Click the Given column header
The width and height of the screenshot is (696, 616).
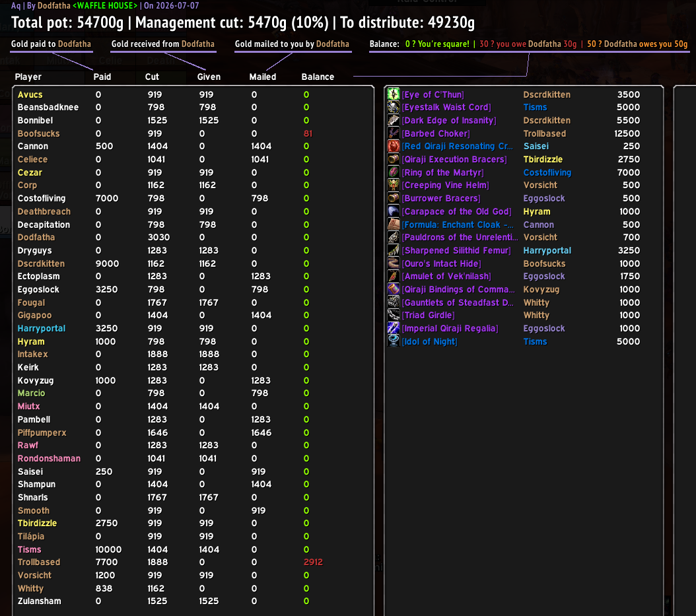point(209,77)
